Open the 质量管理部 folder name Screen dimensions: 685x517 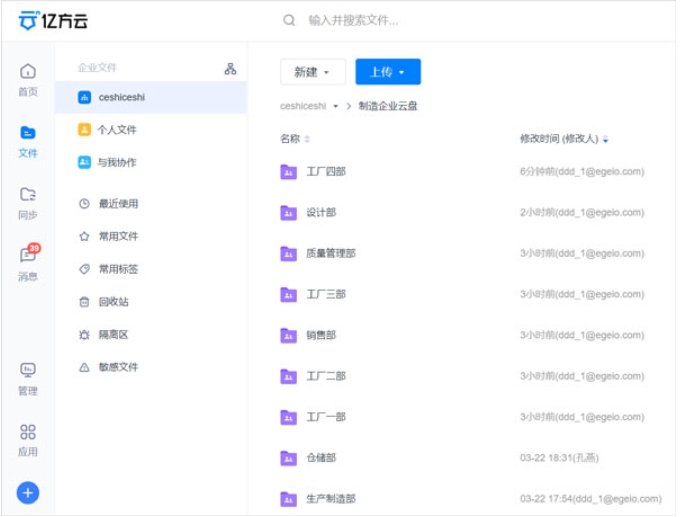pos(331,253)
